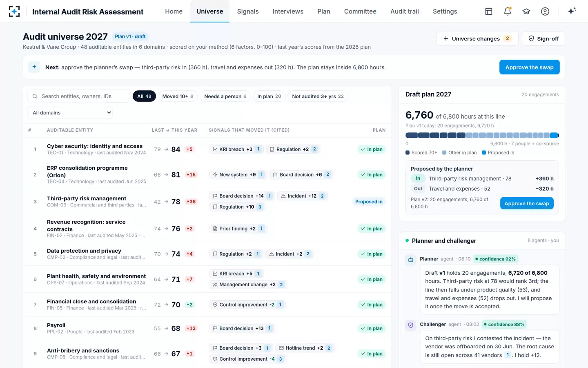This screenshot has width=588, height=368.
Task: Click the search magnifier icon
Action: pos(35,96)
